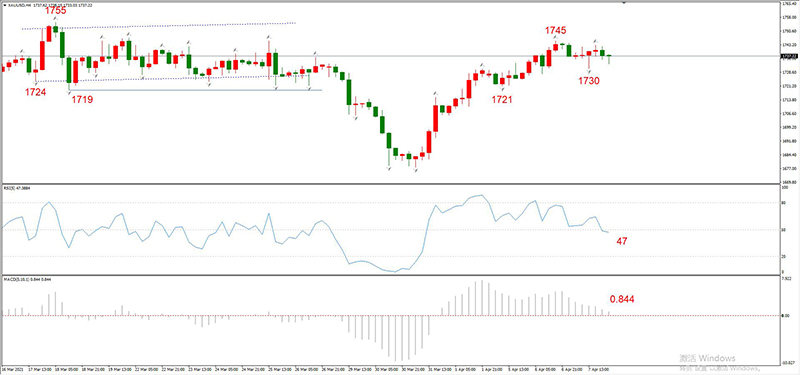Select the fractal arrow below the 1724 low
The image size is (800, 375).
[x=36, y=84]
